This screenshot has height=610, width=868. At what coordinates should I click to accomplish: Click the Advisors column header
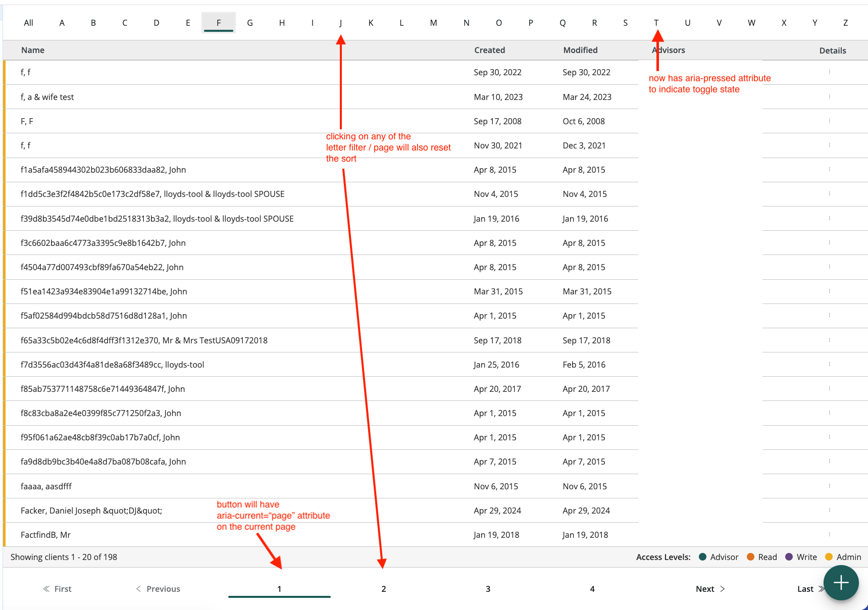(x=669, y=50)
